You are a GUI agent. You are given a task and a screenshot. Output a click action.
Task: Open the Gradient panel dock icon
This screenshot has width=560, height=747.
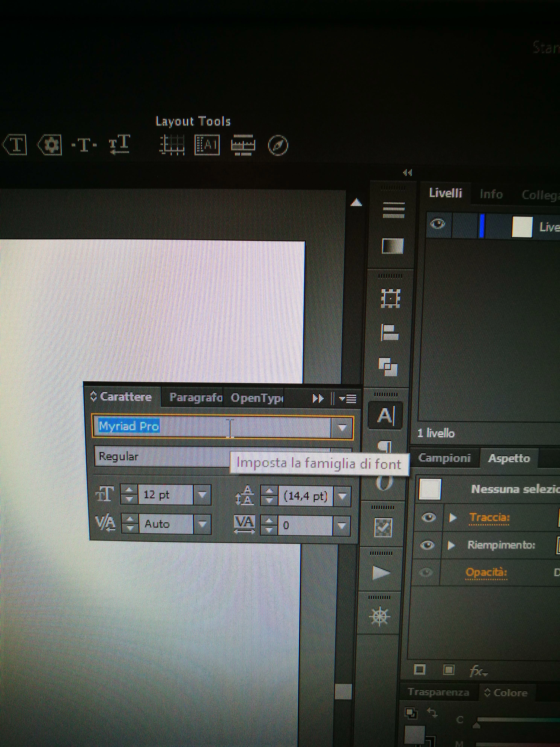click(x=393, y=246)
